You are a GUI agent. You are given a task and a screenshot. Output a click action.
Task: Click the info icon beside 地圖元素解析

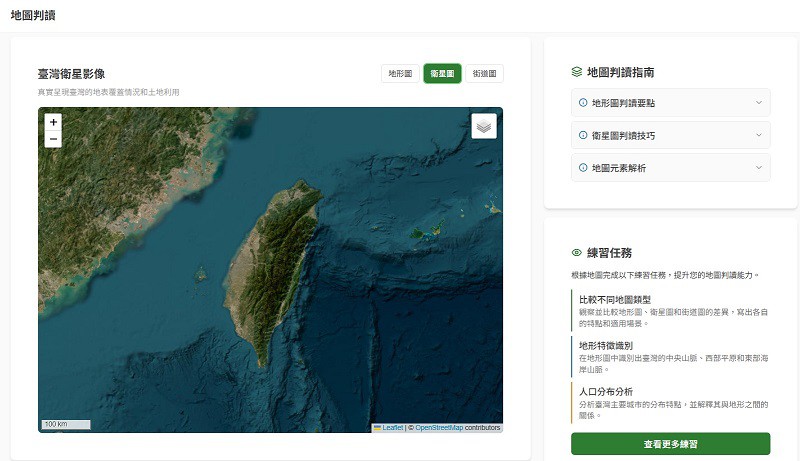583,167
